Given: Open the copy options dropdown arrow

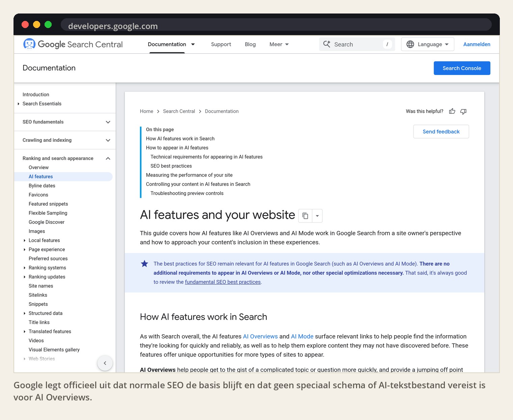Looking at the screenshot, I should (317, 216).
